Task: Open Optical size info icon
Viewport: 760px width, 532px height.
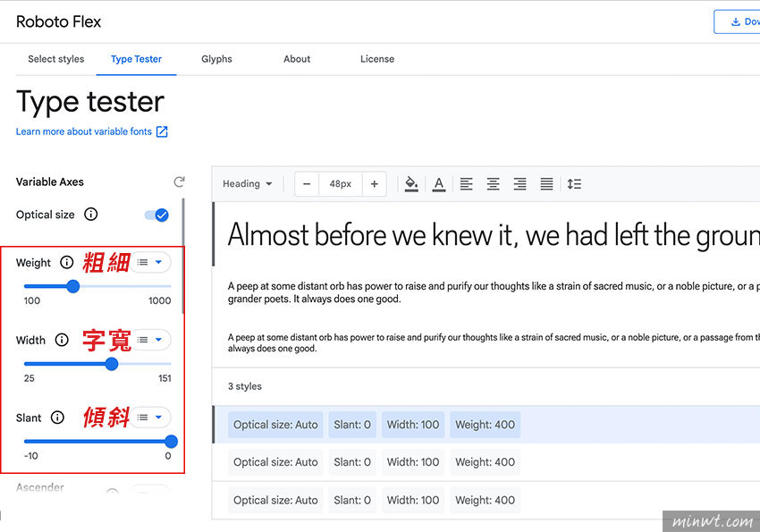Action: (x=90, y=215)
